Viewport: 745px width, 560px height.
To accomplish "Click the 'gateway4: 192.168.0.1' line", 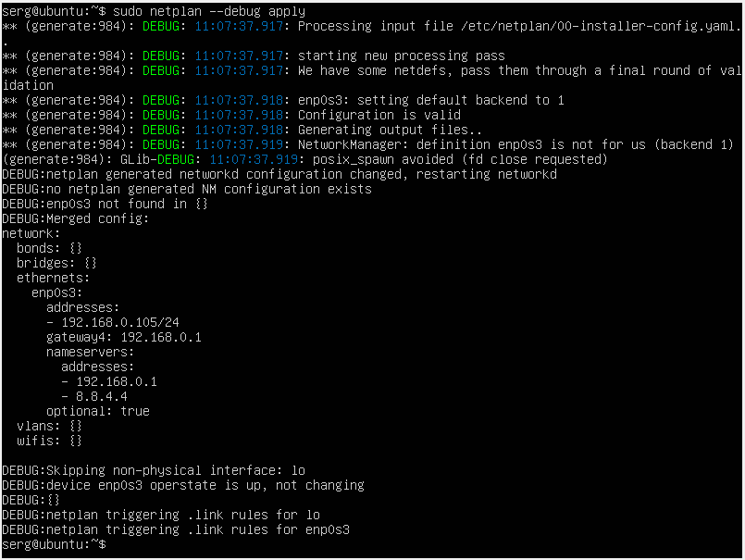I will 123,337.
